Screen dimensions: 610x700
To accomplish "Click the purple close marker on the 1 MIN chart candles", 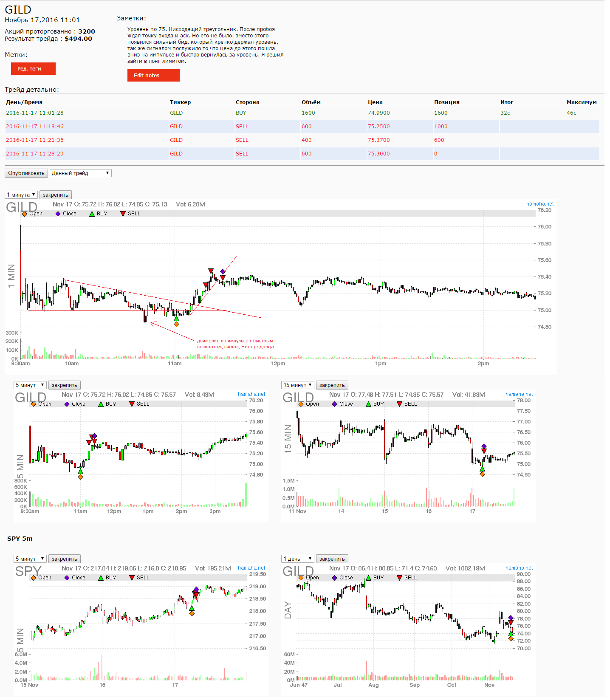I will [x=223, y=271].
